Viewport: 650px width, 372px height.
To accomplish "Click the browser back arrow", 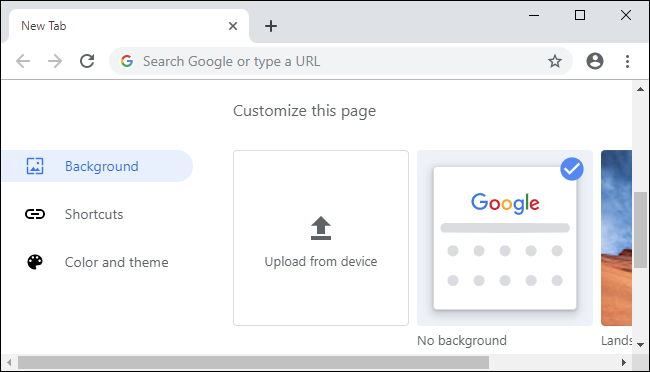I will (23, 61).
